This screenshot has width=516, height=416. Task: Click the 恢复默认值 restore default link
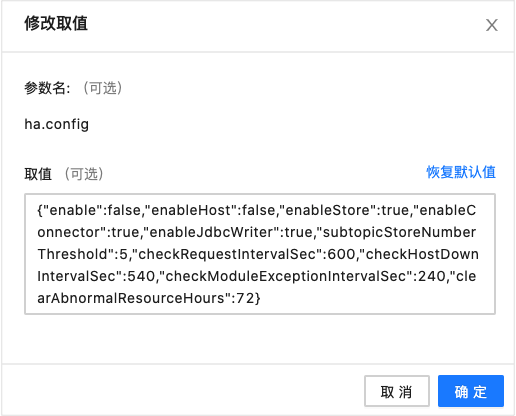click(461, 172)
